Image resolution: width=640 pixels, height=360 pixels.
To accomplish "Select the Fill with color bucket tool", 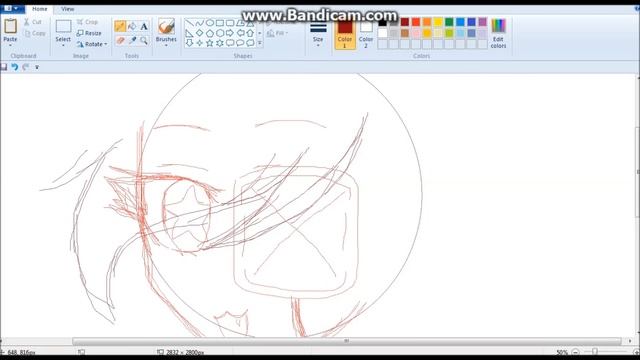I will coord(132,27).
